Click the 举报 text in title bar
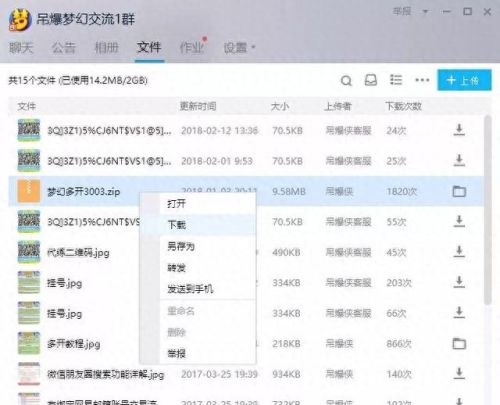The width and height of the screenshot is (500, 405). point(401,11)
